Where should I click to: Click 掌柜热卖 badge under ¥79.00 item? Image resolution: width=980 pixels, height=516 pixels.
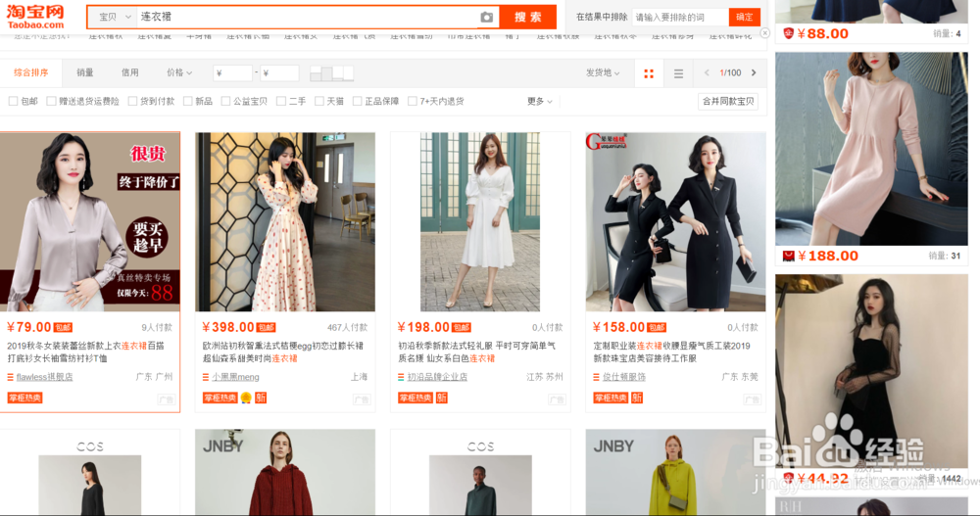[x=25, y=398]
